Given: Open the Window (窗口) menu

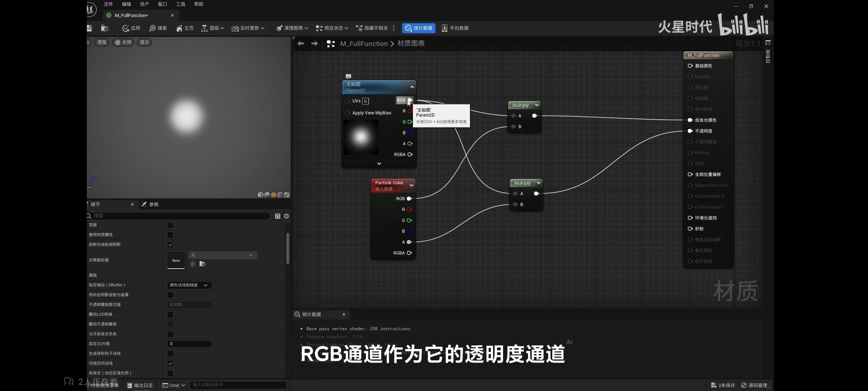Looking at the screenshot, I should click(x=162, y=4).
